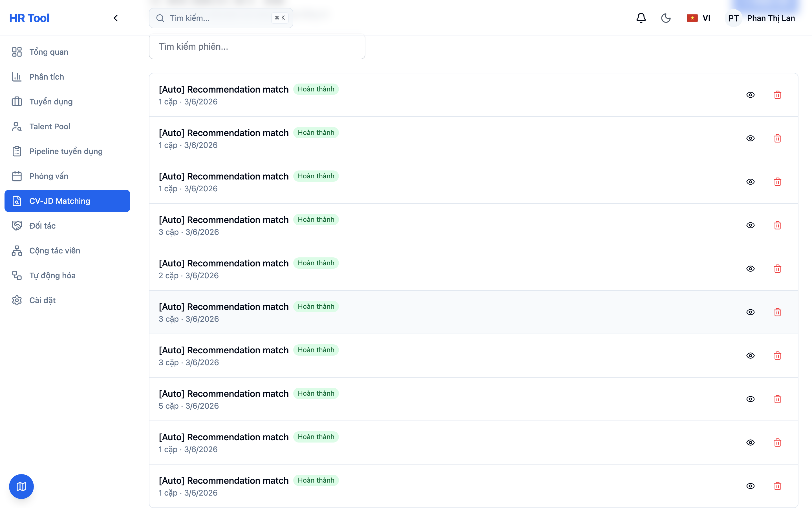The image size is (812, 508).
Task: View the 2 cặp session details
Action: [750, 269]
